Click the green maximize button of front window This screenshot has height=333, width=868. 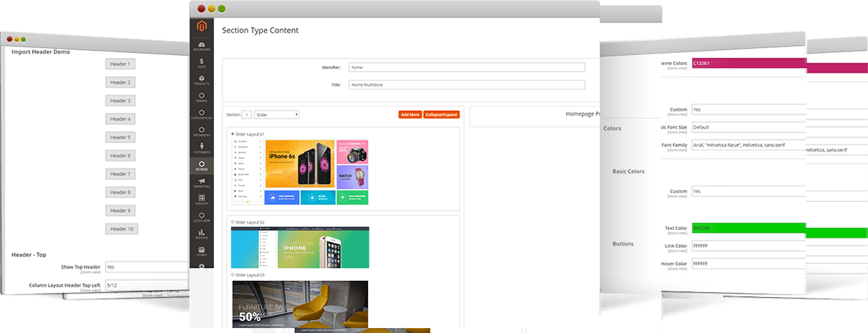coord(222,8)
